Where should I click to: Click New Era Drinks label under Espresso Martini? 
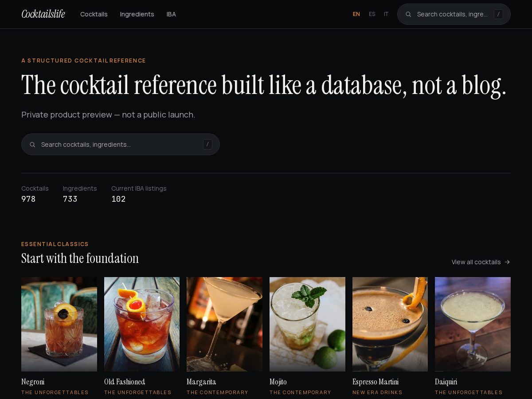[377, 392]
